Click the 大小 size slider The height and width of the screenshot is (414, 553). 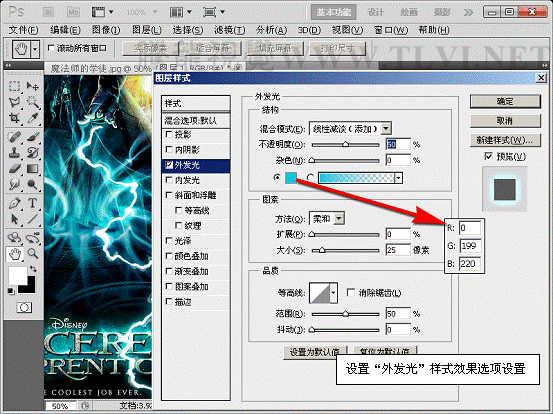(x=345, y=250)
